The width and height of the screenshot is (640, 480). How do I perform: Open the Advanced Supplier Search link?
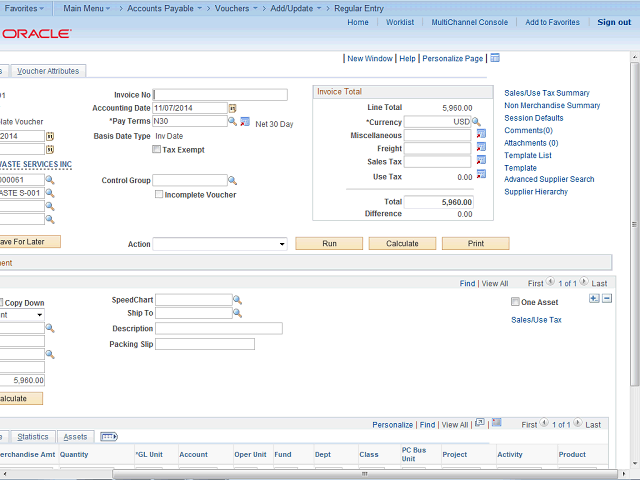(x=549, y=180)
